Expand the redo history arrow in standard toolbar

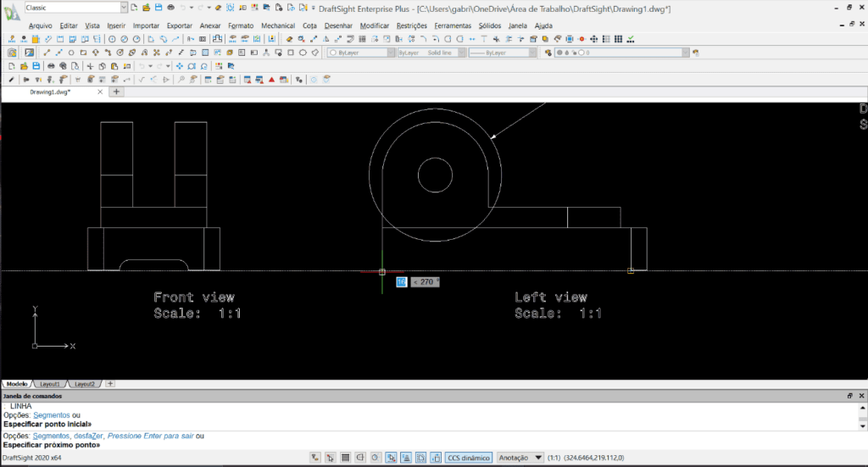pos(168,66)
